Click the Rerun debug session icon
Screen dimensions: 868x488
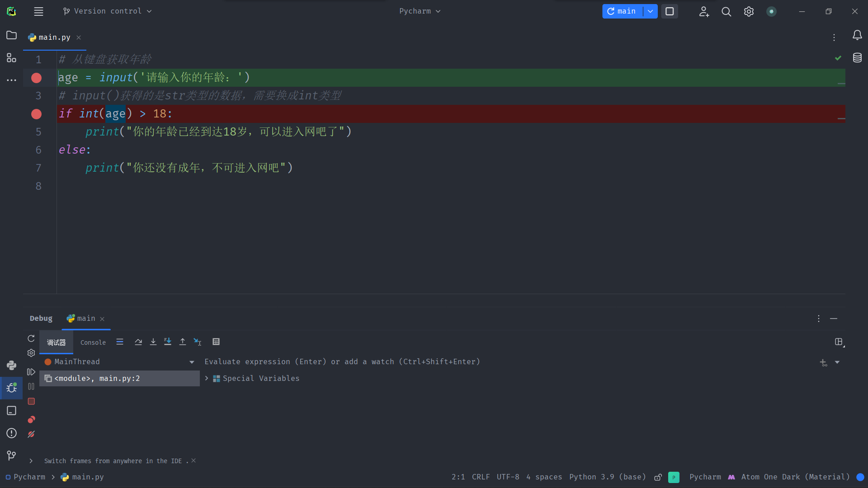31,338
